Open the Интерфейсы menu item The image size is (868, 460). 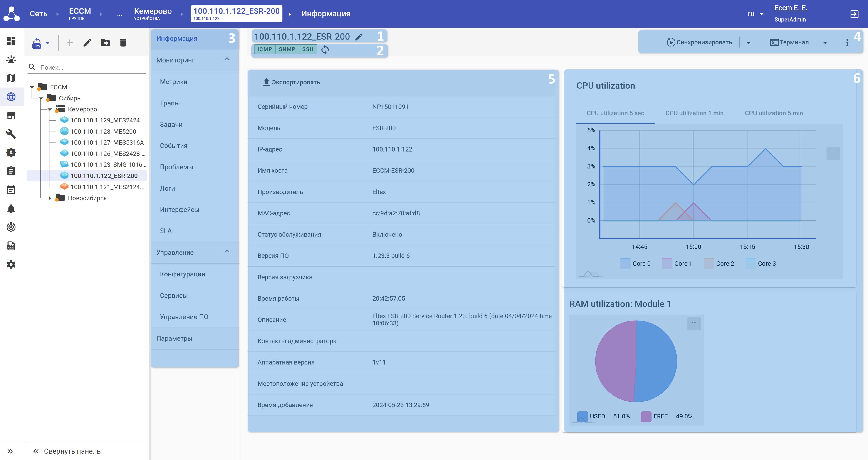180,210
